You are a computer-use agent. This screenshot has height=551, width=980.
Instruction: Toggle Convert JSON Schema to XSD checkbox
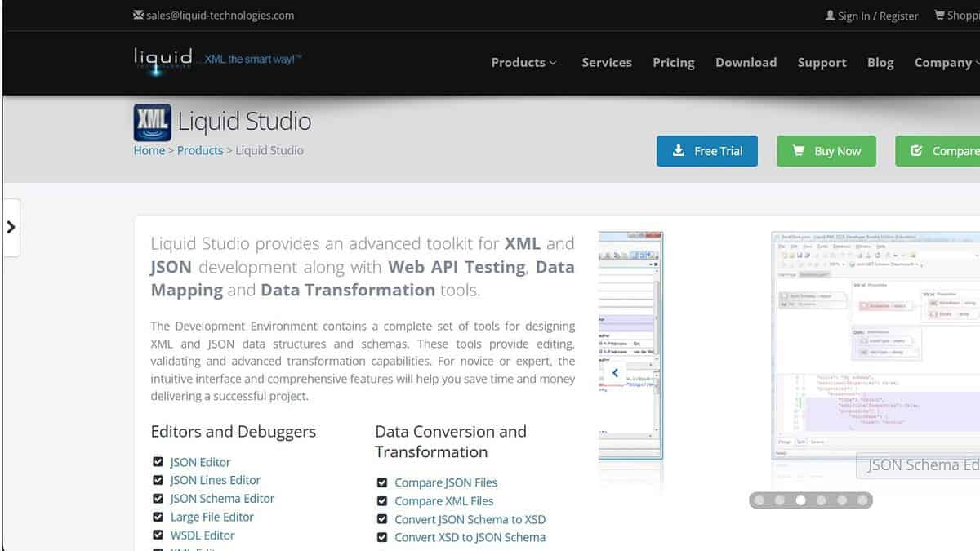(x=381, y=519)
